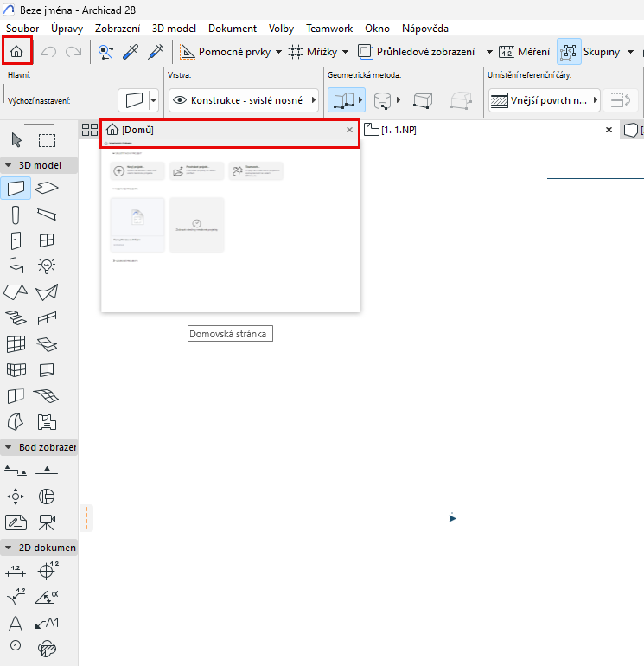This screenshot has height=666, width=644.
Task: Open Konstrukce - svislé nosné layer dropdown
Action: coord(244,100)
